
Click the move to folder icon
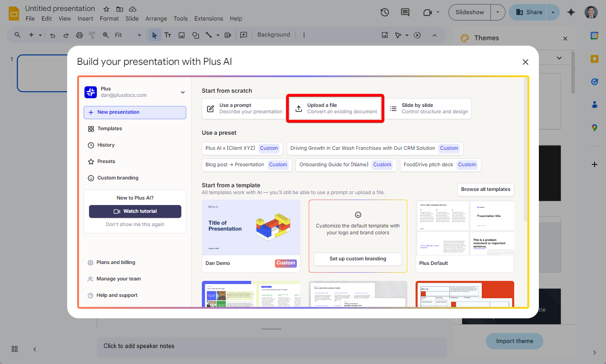click(120, 9)
